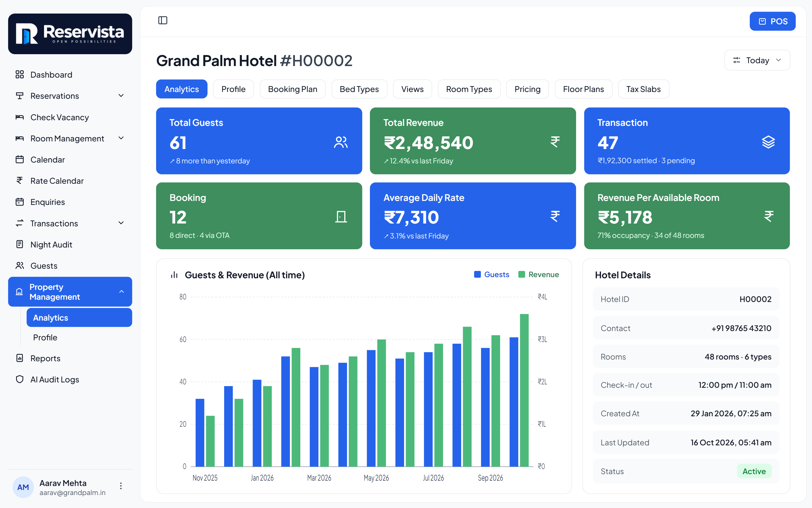Toggle the sidebar panel icon
This screenshot has width=812, height=508.
tap(163, 21)
